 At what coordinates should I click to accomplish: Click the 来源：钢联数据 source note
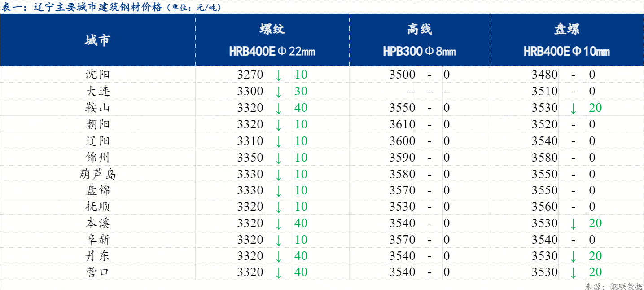coord(613,286)
